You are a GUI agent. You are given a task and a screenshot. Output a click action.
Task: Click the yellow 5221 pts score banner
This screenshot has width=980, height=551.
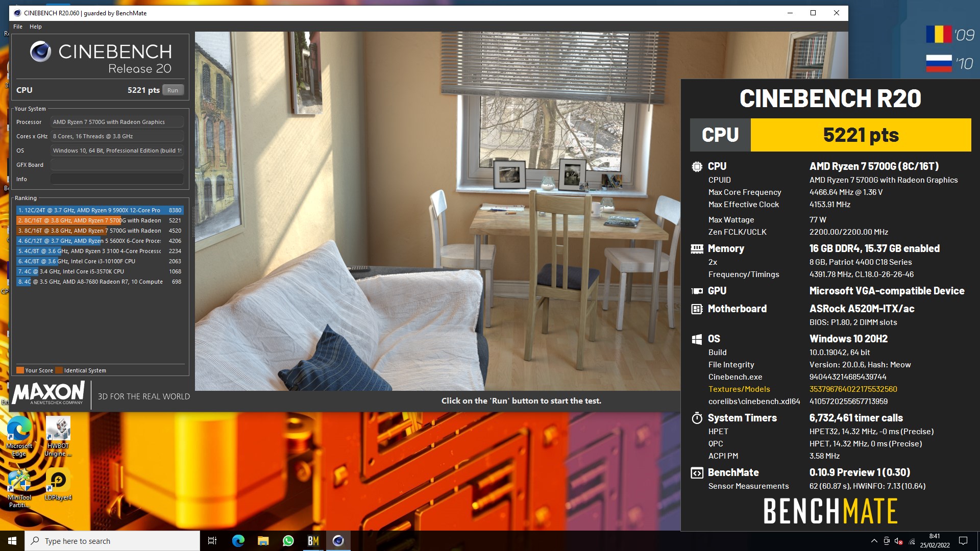(861, 135)
